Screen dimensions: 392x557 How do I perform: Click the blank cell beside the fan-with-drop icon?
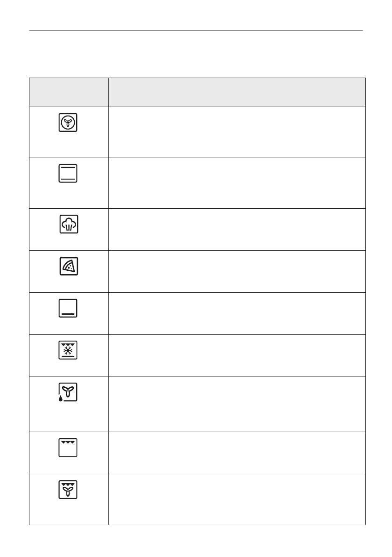click(x=236, y=404)
